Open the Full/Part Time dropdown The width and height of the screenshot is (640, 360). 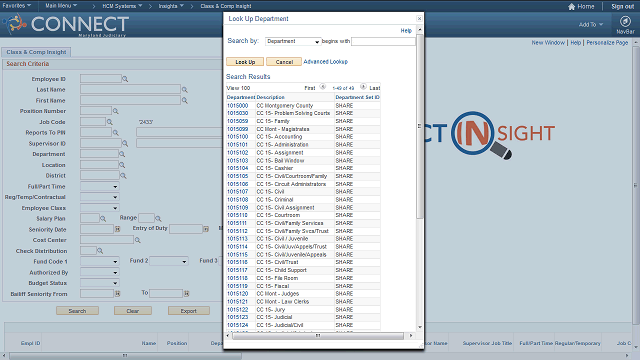point(100,187)
